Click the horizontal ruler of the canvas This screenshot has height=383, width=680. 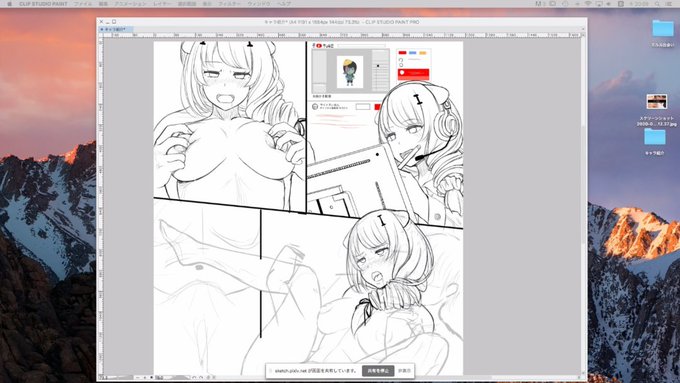click(343, 35)
